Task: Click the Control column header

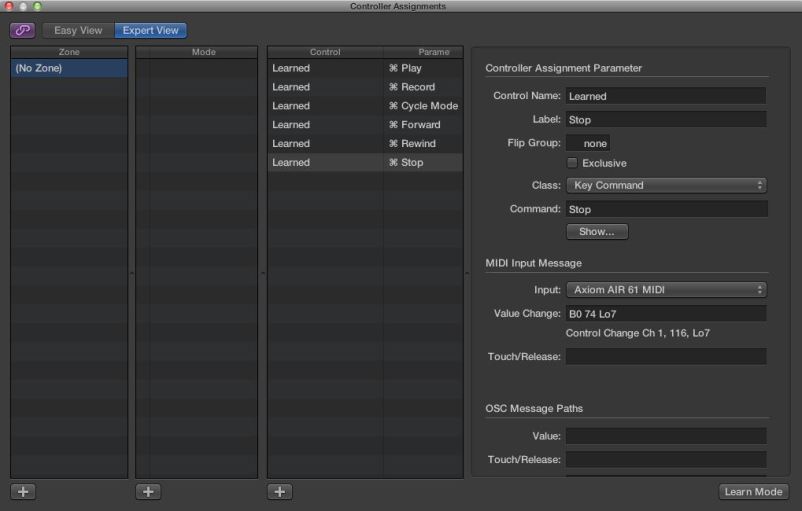Action: pos(325,52)
